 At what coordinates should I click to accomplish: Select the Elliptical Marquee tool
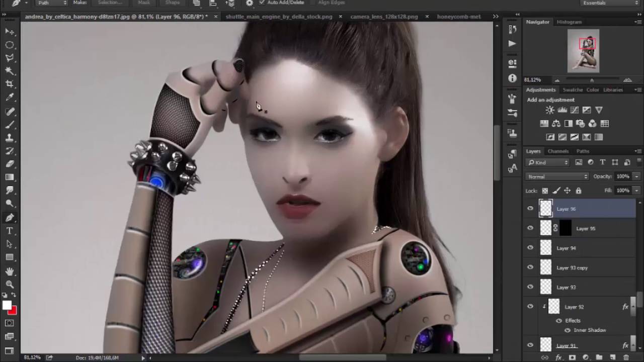(x=10, y=45)
